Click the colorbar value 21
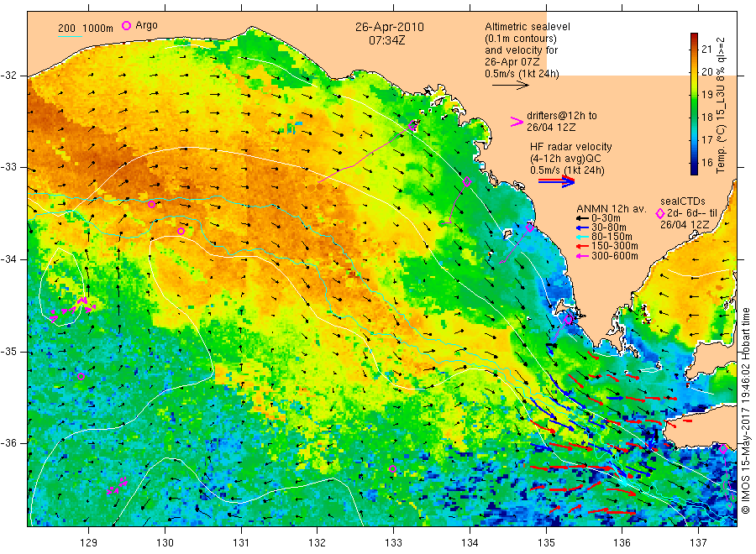 pos(706,49)
